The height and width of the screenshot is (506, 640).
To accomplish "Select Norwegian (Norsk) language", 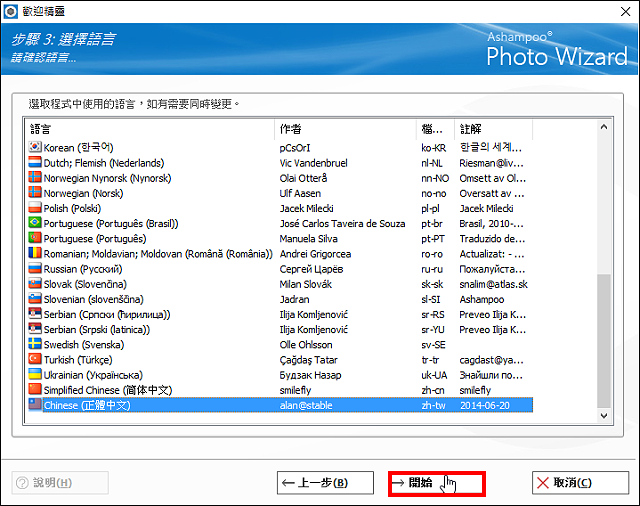I will coord(83,193).
